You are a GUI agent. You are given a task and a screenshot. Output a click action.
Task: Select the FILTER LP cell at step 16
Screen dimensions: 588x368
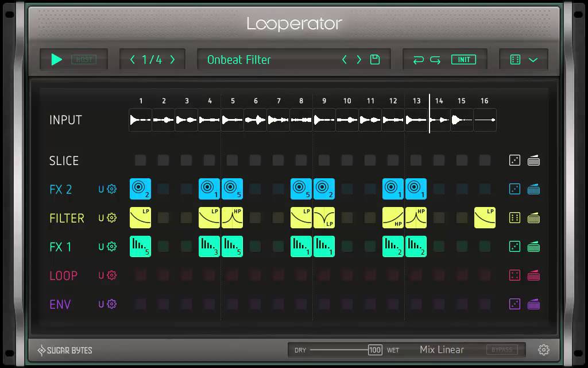coord(485,218)
